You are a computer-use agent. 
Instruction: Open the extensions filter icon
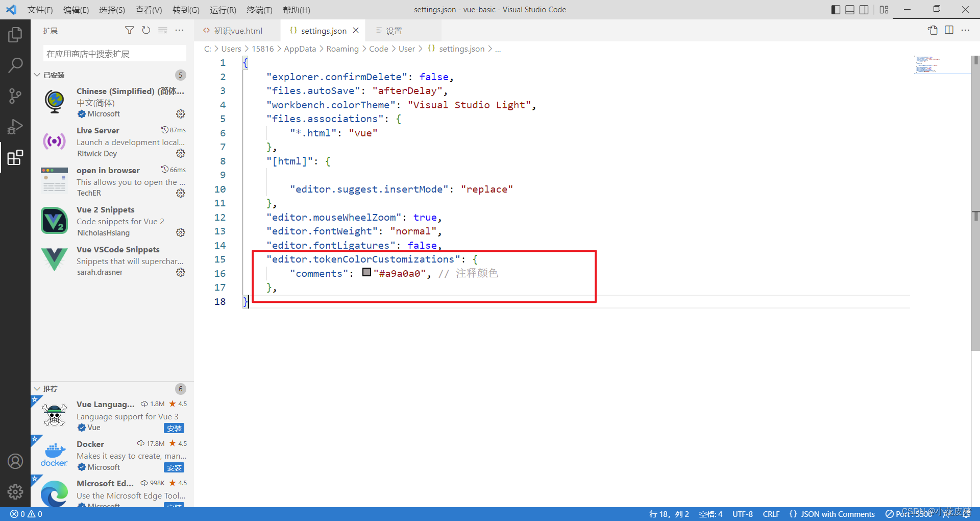[129, 30]
